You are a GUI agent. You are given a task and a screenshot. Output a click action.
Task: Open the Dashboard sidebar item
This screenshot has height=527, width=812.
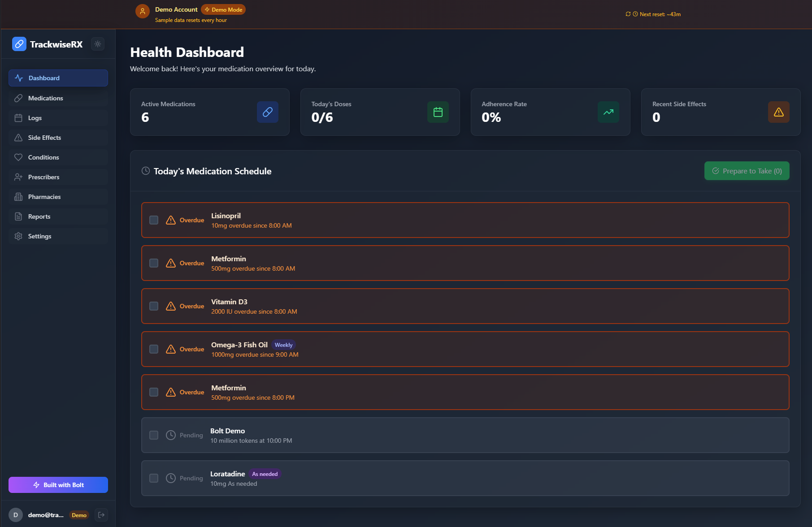click(58, 78)
